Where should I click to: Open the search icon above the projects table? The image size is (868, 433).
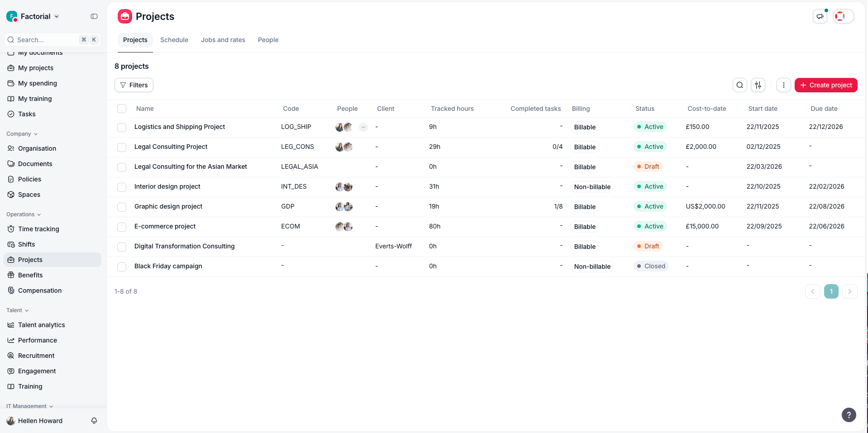point(739,85)
